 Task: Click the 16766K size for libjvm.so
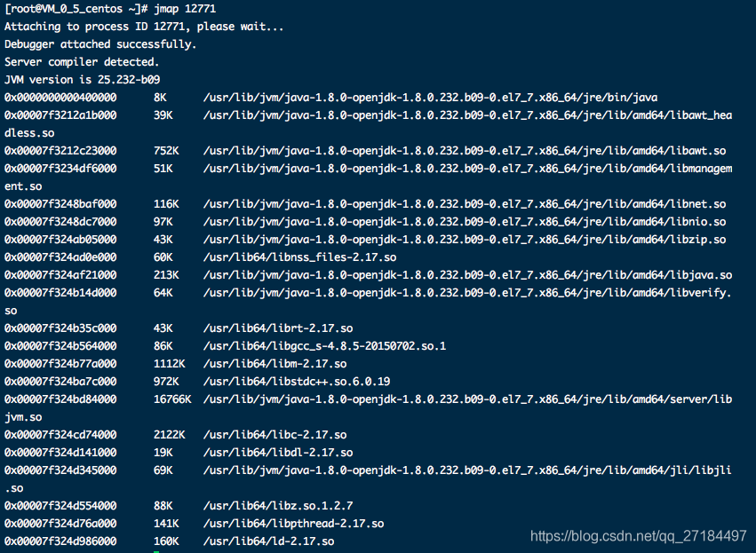(172, 399)
